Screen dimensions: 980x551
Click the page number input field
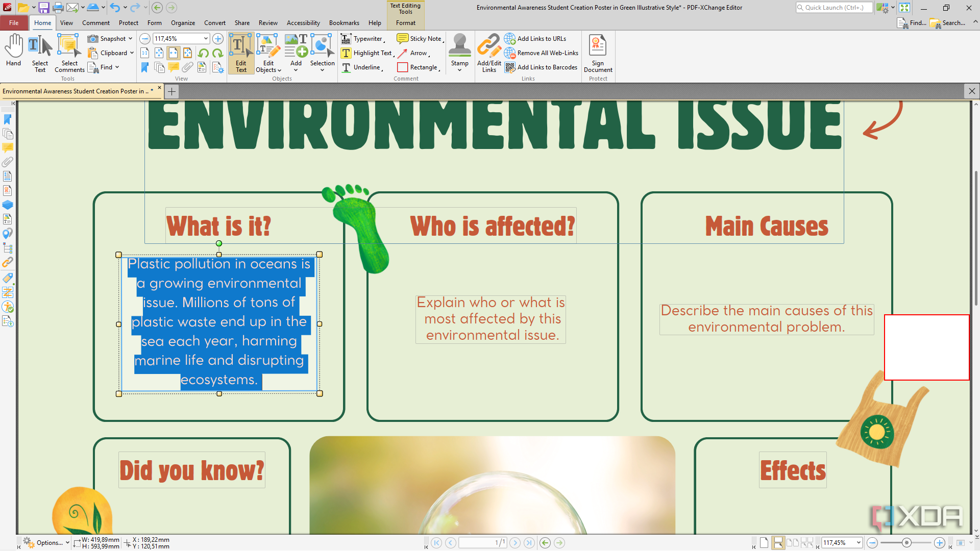coord(483,543)
